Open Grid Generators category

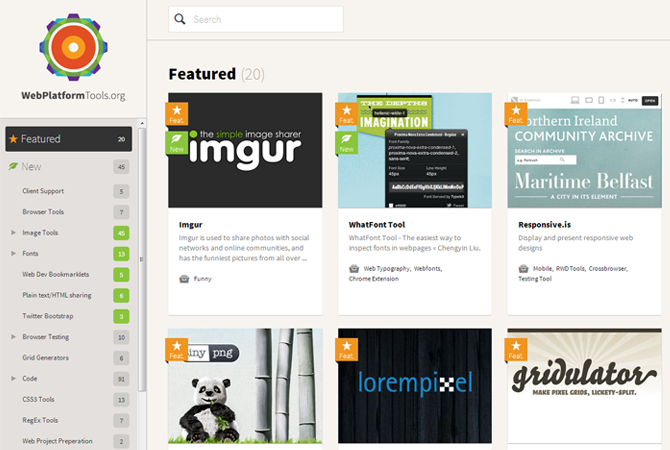pos(45,358)
